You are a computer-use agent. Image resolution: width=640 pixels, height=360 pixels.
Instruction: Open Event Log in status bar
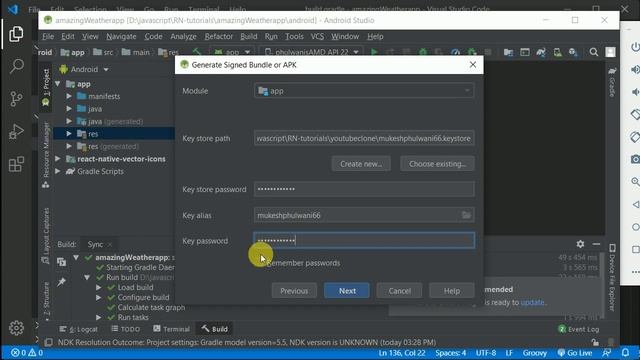(x=578, y=329)
